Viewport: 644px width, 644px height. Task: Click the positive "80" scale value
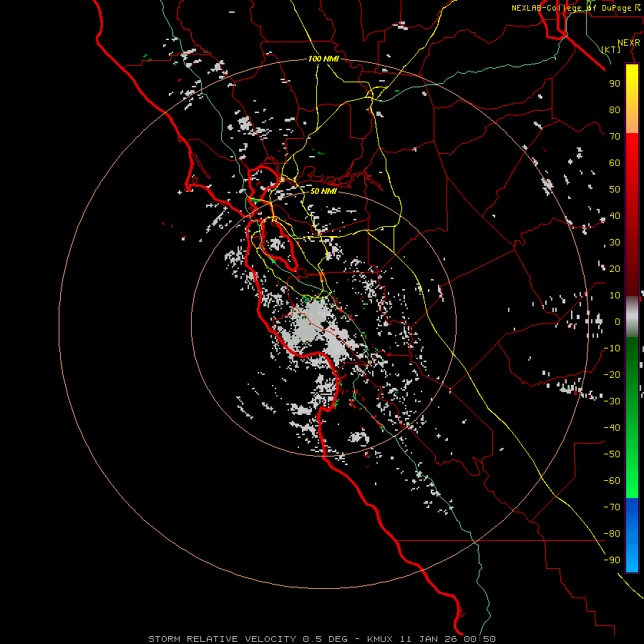tap(615, 110)
